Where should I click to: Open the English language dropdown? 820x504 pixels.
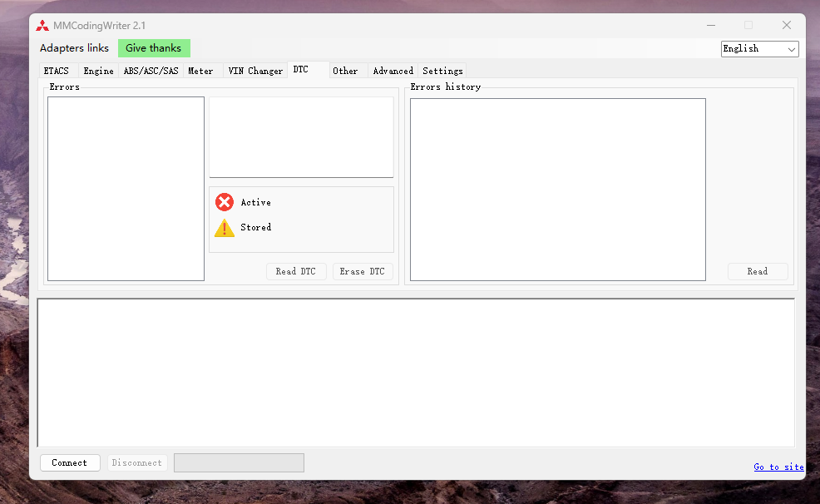(x=759, y=48)
